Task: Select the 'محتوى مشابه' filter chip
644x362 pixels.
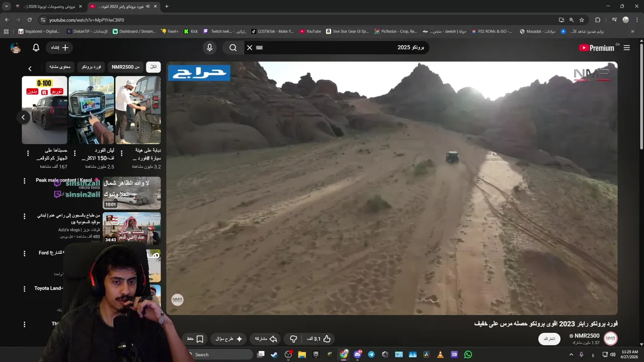Action: [60, 67]
